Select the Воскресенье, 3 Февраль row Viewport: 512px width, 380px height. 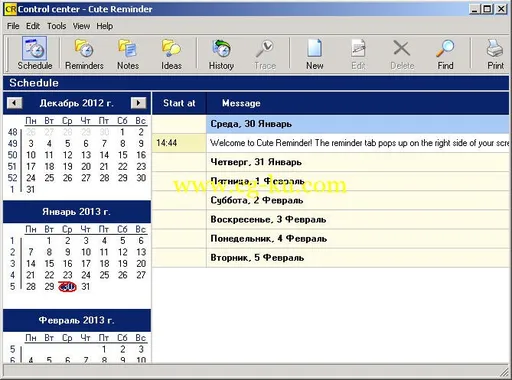358,219
